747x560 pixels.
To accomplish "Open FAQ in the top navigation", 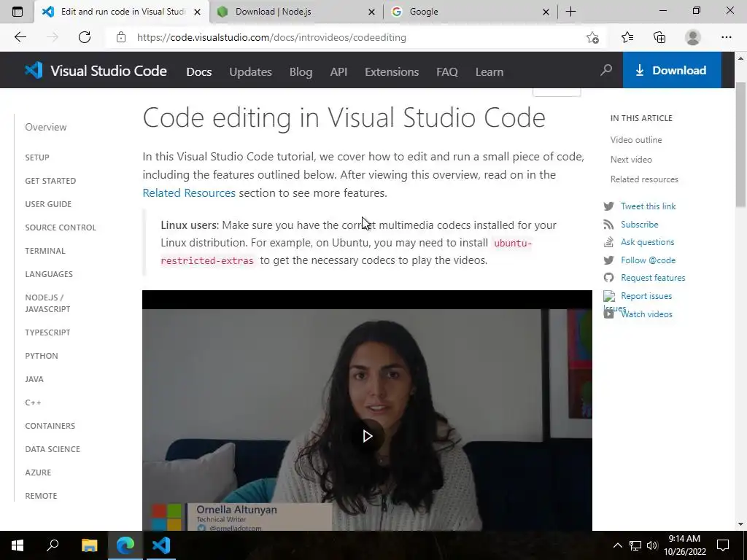I will pos(447,72).
